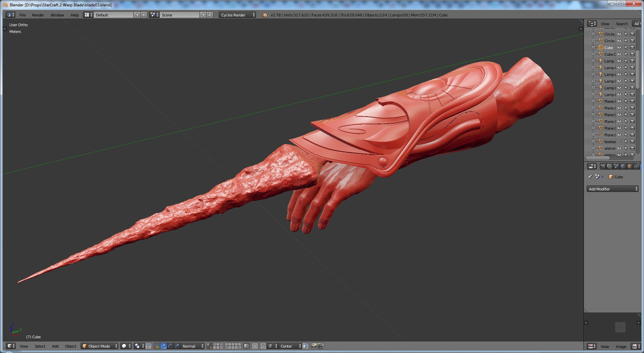This screenshot has width=644, height=353.
Task: Click the Blender logo in the info header
Action: point(265,15)
